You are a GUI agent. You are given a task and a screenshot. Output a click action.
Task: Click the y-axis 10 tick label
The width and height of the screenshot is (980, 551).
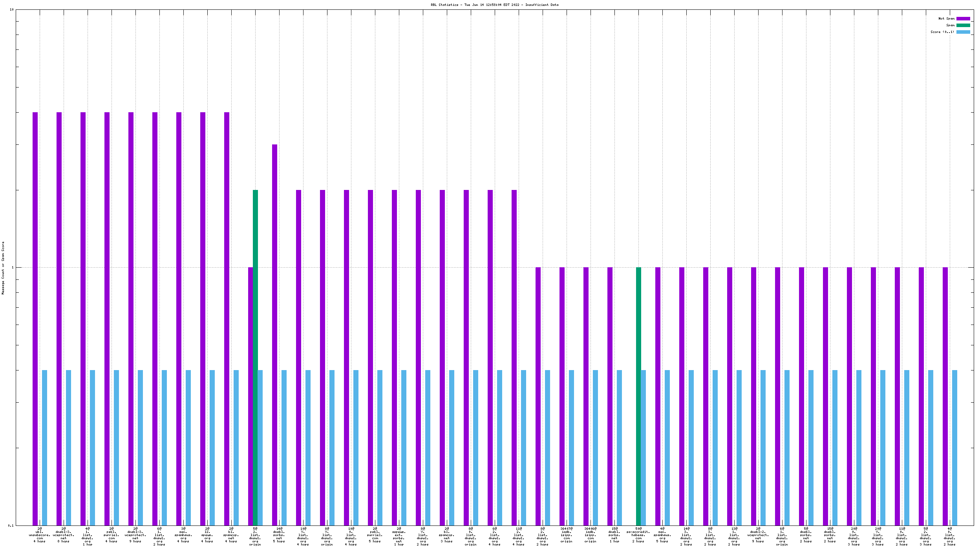11,9
